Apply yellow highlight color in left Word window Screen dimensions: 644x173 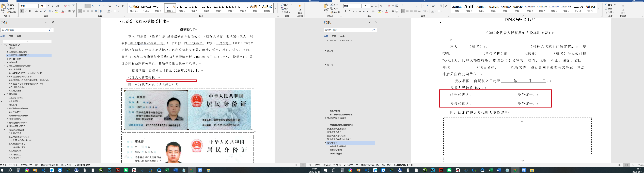tap(56, 11)
